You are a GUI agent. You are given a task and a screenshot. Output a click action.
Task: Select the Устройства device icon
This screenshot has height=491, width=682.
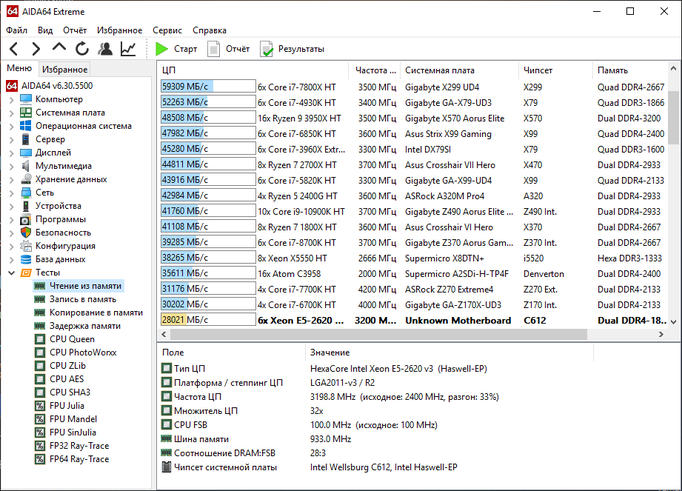26,206
